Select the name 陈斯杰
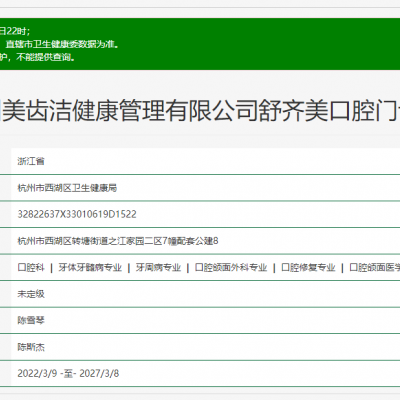Screen dimensions: 400x400 click(31, 347)
